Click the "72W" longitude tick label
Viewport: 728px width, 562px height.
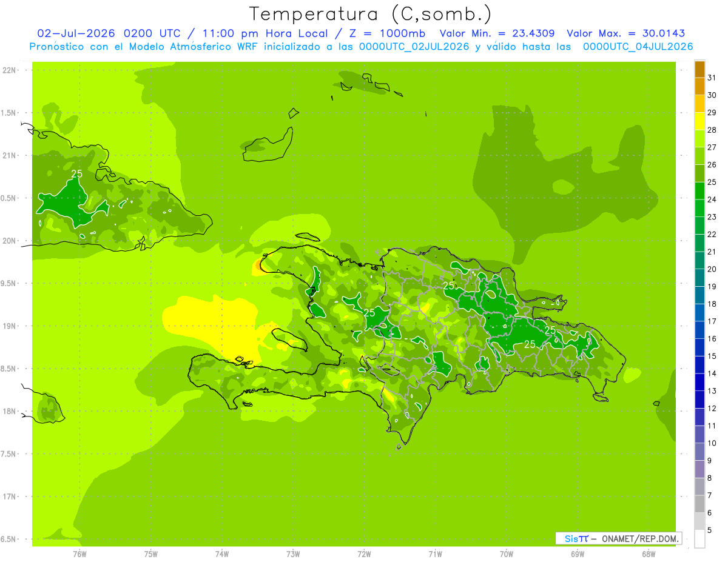pos(364,554)
